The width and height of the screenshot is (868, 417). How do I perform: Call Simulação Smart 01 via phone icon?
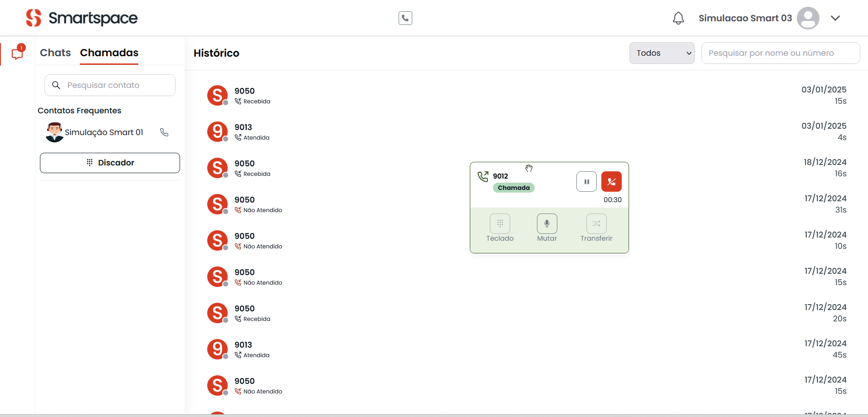click(164, 132)
